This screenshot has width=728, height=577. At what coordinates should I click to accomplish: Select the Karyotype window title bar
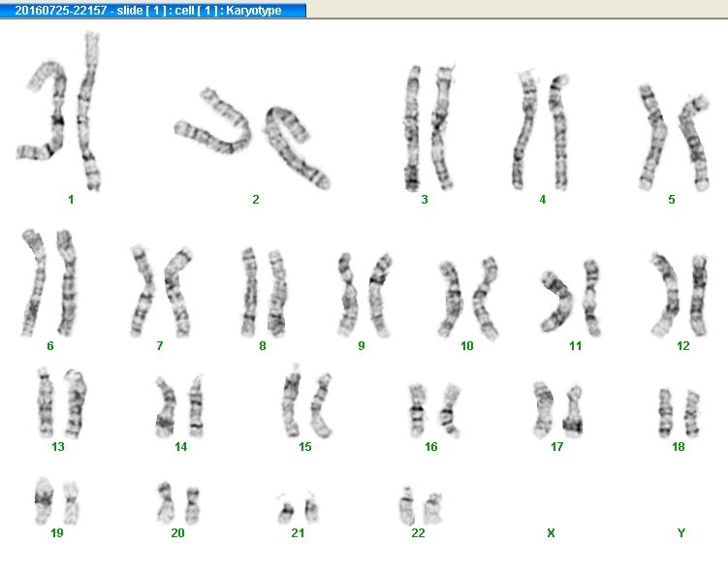153,10
